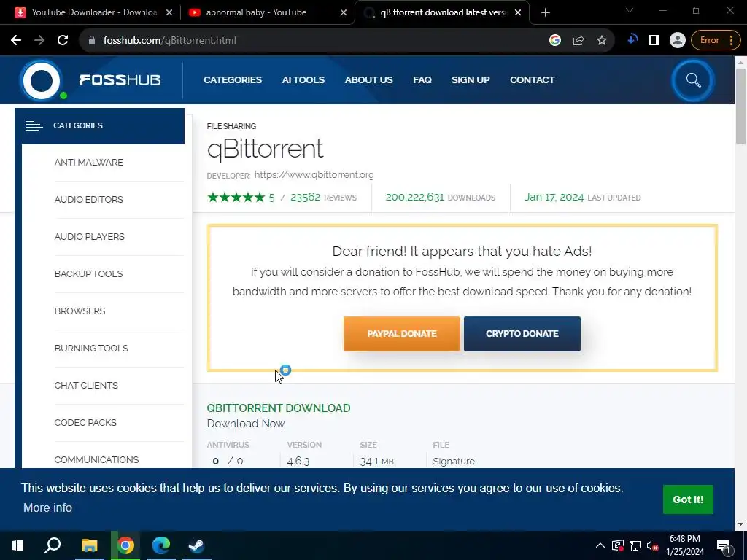747x560 pixels.
Task: Go to the SIGN UP page
Action: coord(471,80)
